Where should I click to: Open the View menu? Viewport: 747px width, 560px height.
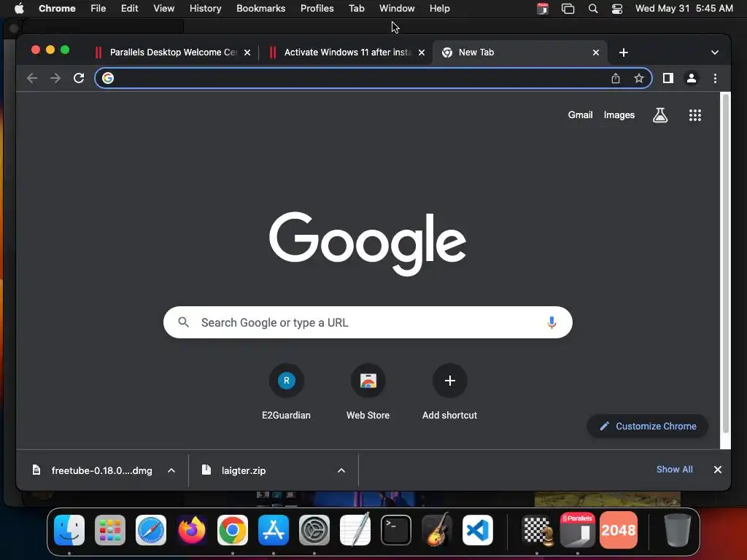[x=163, y=8]
